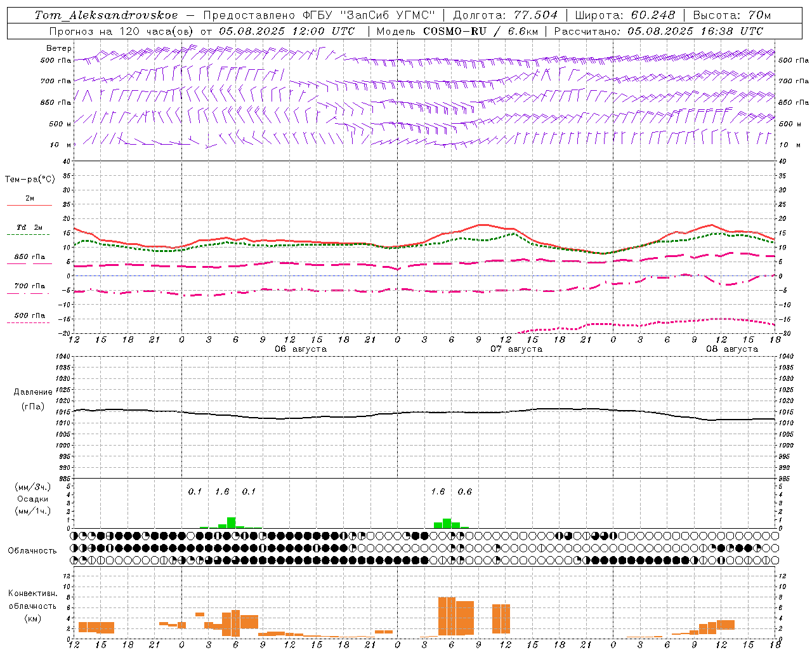Select the 'Тем-ра(°C)' temperature panel label
The image size is (812, 650).
(x=30, y=180)
